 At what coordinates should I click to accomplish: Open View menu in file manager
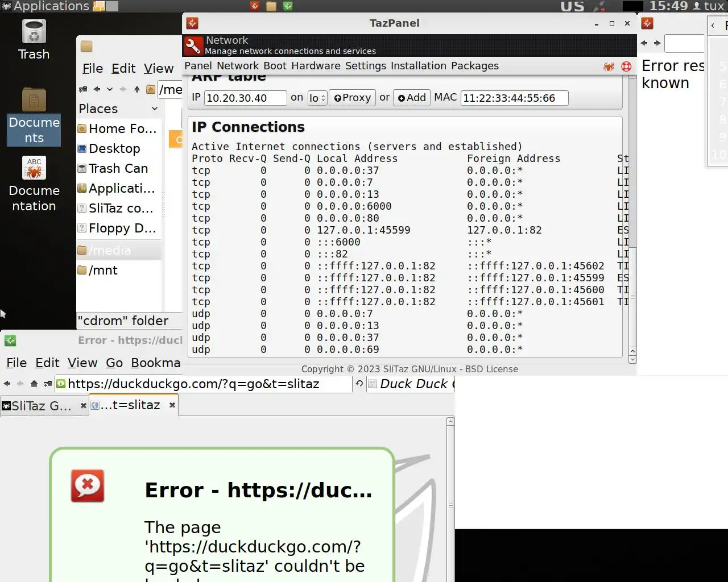(158, 69)
